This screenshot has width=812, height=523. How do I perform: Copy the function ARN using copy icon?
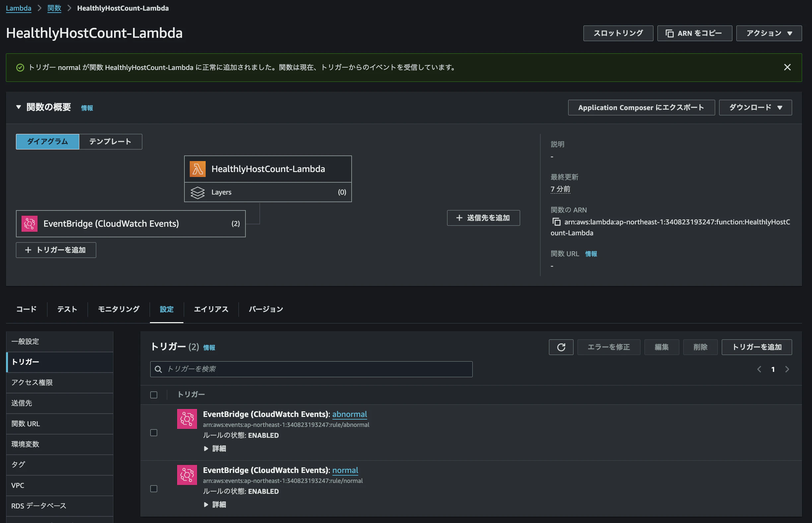click(556, 222)
